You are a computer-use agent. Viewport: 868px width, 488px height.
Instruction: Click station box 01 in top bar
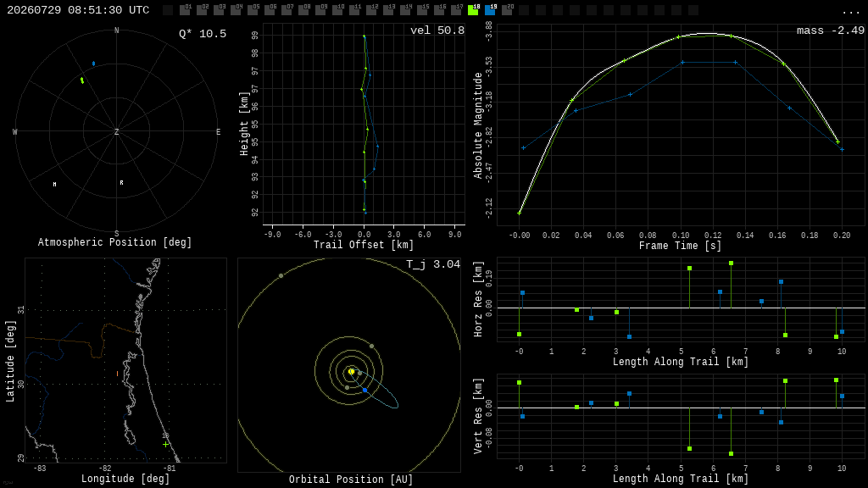click(x=185, y=10)
